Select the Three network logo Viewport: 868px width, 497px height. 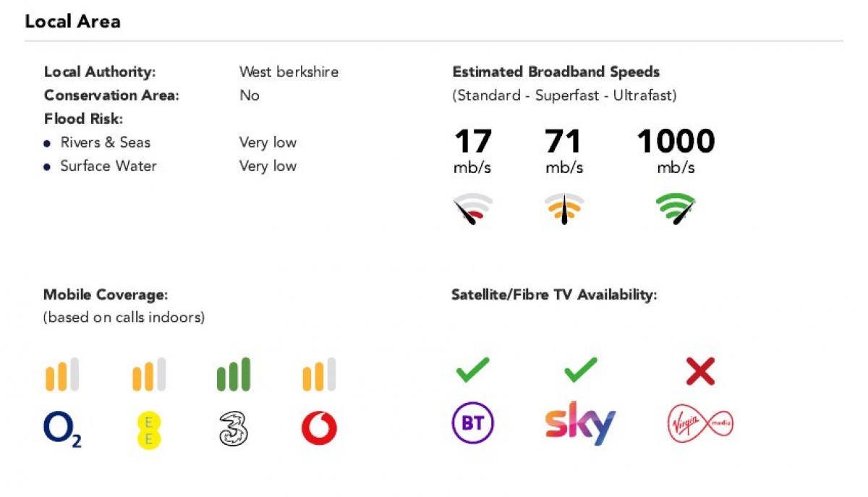(233, 430)
